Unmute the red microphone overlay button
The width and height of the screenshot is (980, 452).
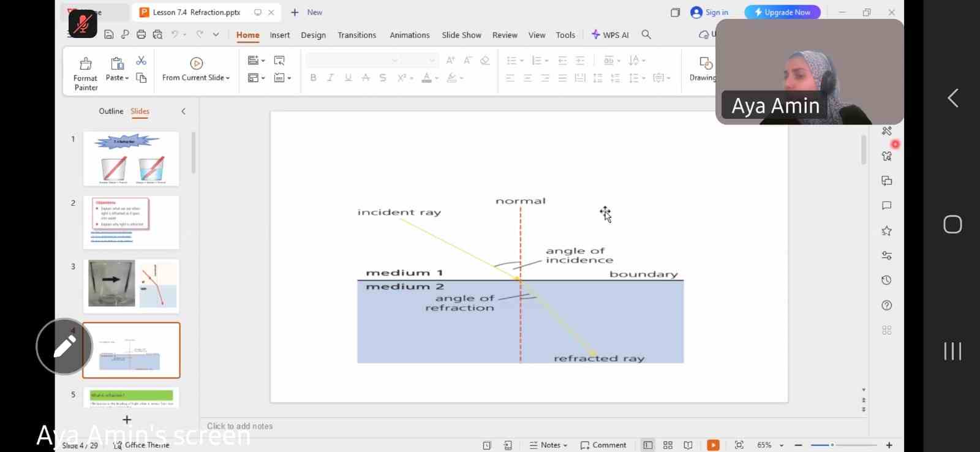click(x=83, y=24)
